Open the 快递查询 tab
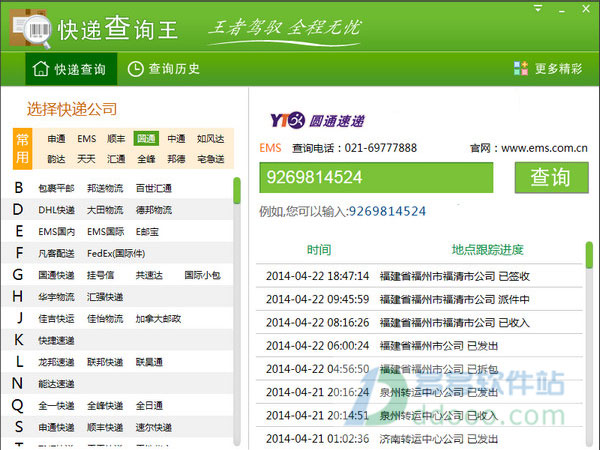 pos(71,69)
